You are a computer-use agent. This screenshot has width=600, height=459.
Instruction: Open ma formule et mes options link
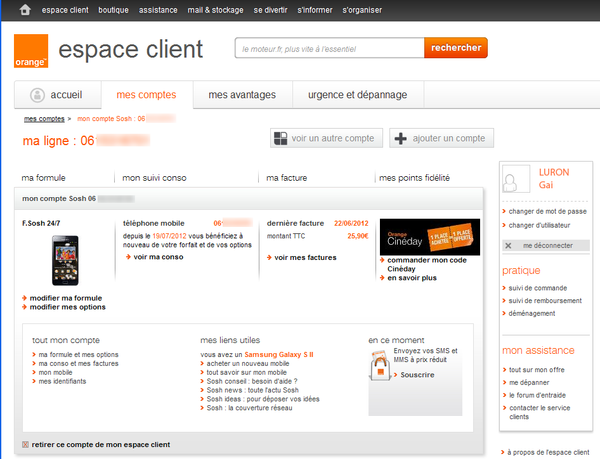coord(78,355)
